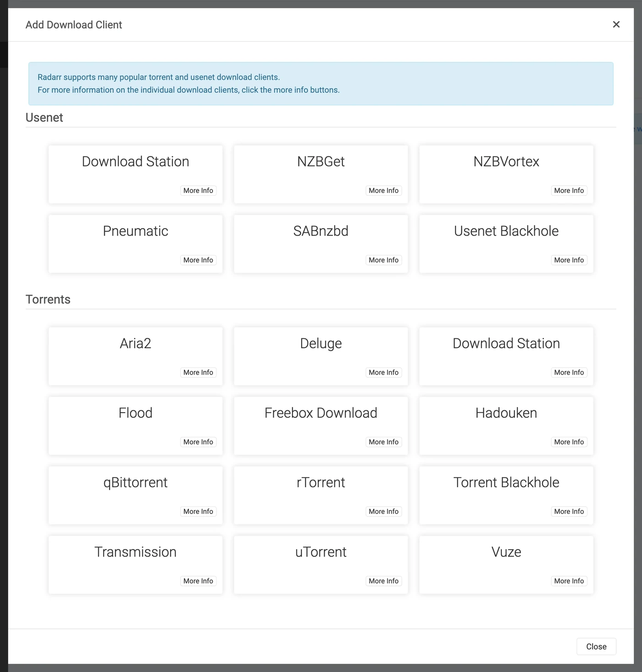Screen dimensions: 642x672
Task: Click the Torrents section heading
Action: 48,299
